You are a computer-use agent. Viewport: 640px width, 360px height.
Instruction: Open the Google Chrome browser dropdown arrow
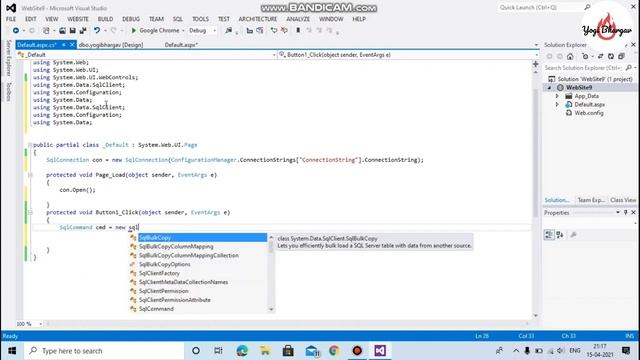point(183,31)
